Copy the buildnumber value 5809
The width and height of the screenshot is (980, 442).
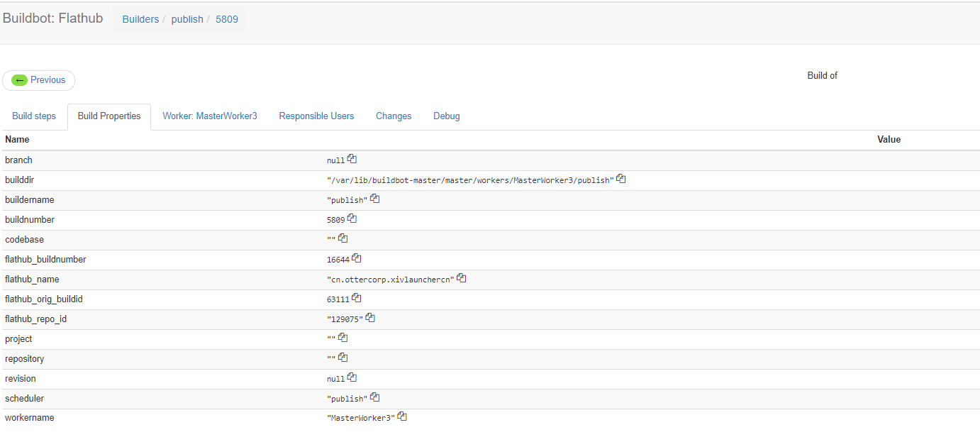(352, 219)
